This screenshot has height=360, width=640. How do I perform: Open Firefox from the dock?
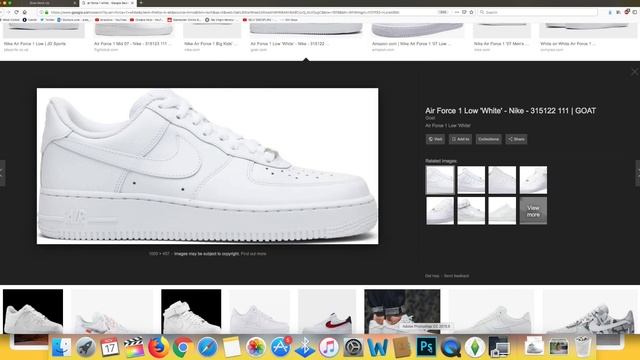pyautogui.click(x=158, y=347)
